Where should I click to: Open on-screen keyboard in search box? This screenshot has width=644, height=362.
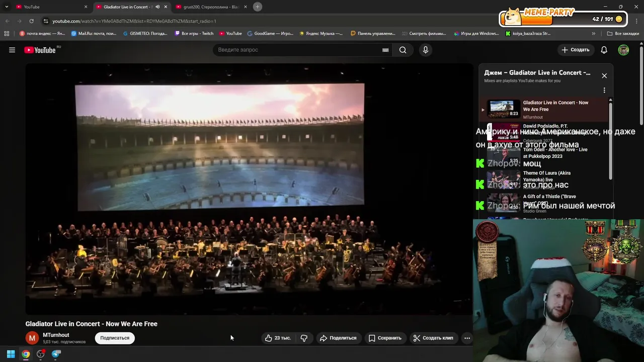click(385, 50)
